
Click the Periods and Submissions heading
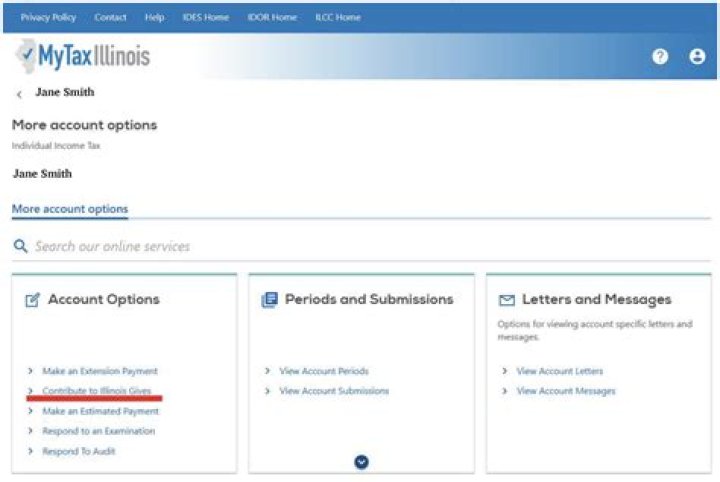369,299
